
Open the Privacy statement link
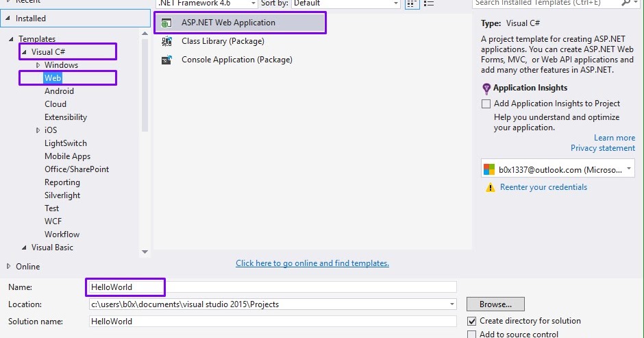click(603, 148)
